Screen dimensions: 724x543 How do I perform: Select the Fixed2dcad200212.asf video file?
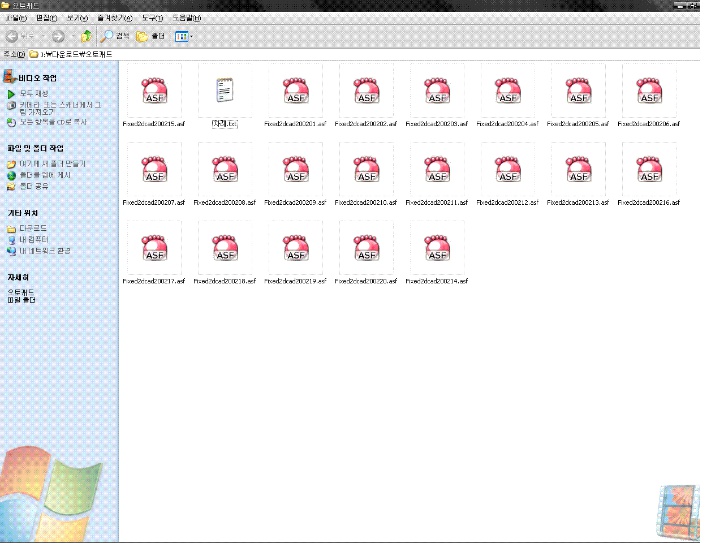coord(508,175)
